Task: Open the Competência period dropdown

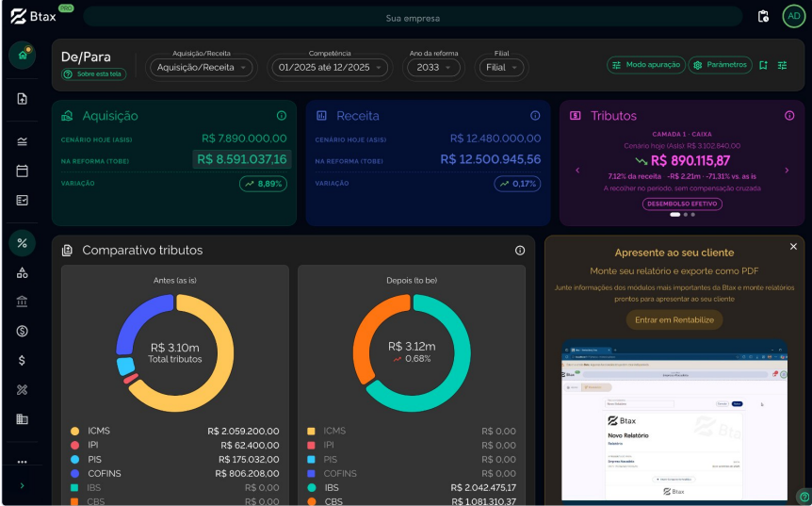Action: (330, 67)
